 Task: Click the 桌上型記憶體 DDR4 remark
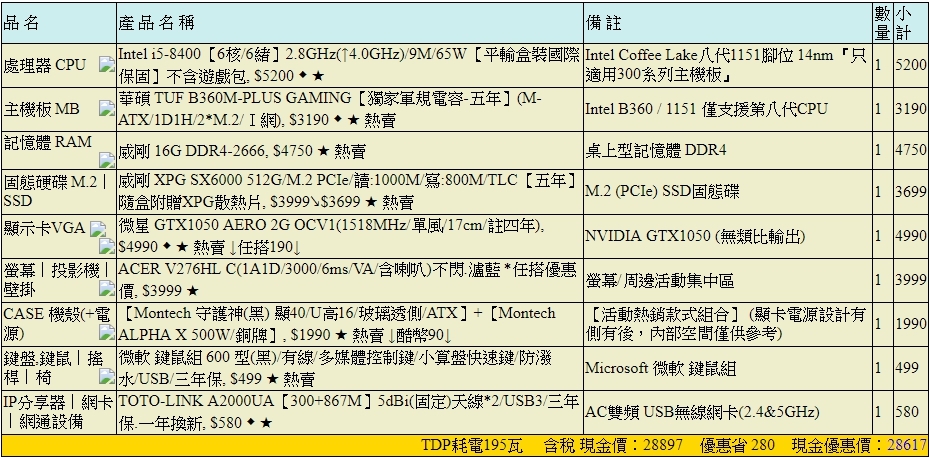(655, 151)
